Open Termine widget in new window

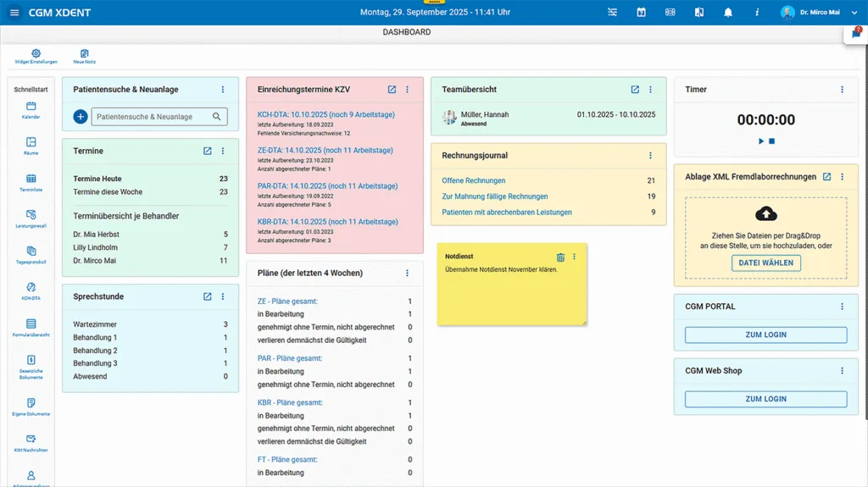pos(208,152)
